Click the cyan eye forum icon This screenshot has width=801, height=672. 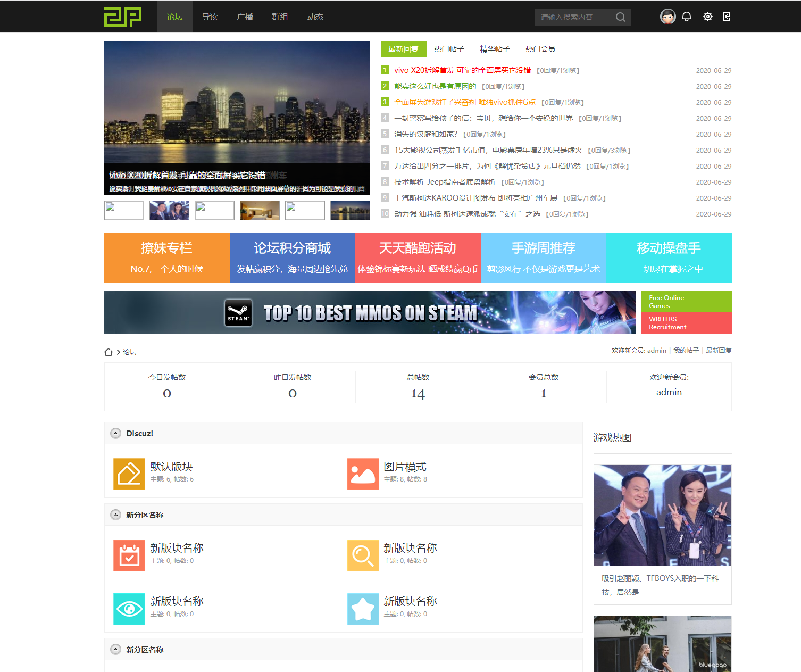(x=129, y=609)
